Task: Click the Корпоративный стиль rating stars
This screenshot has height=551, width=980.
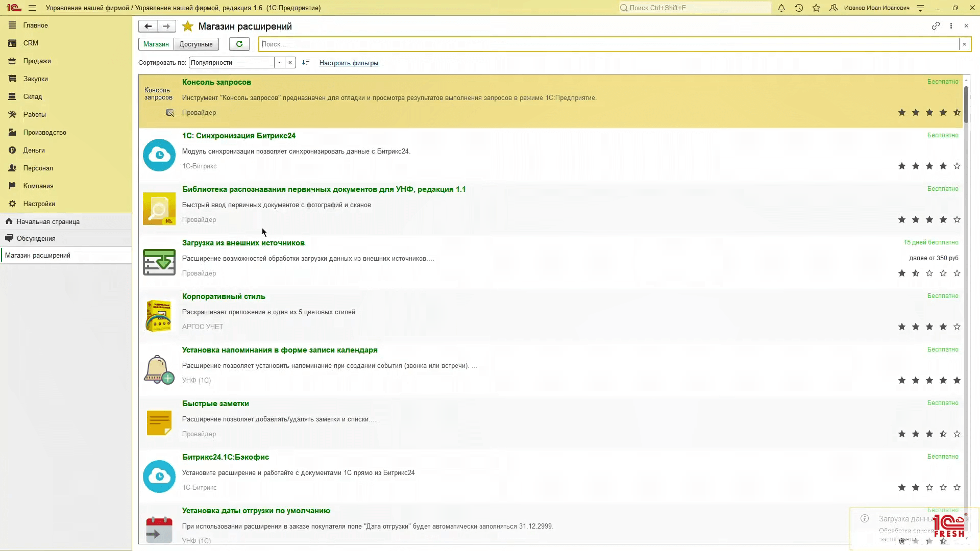Action: [929, 327]
